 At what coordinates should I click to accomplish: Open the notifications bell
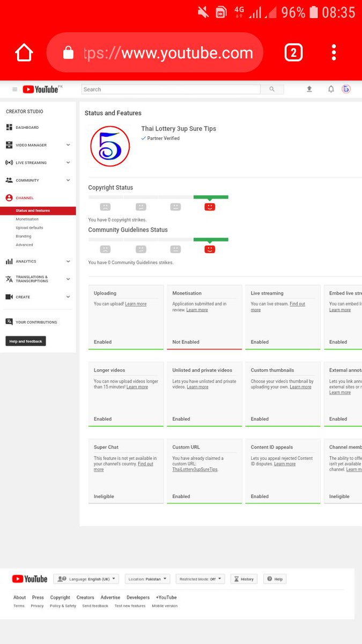point(331,89)
